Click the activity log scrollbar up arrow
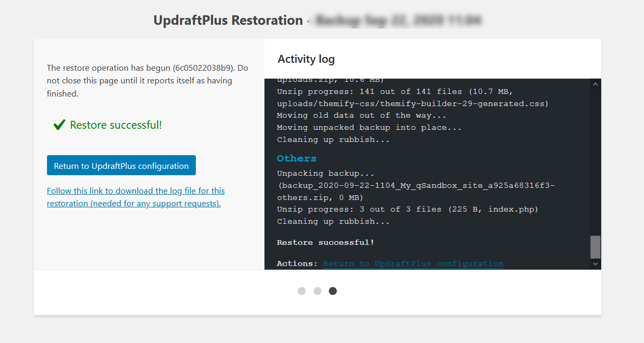 pyautogui.click(x=595, y=84)
